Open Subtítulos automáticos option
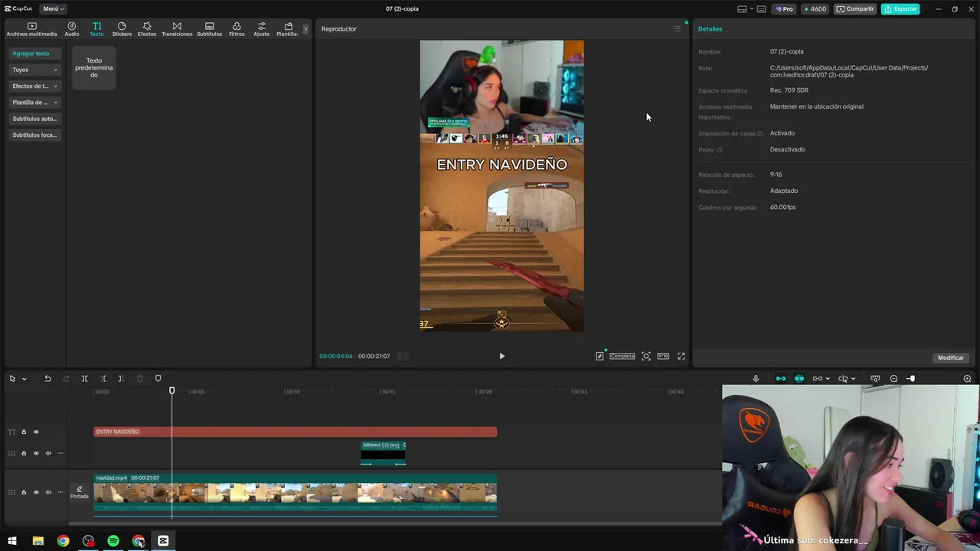 coord(34,119)
